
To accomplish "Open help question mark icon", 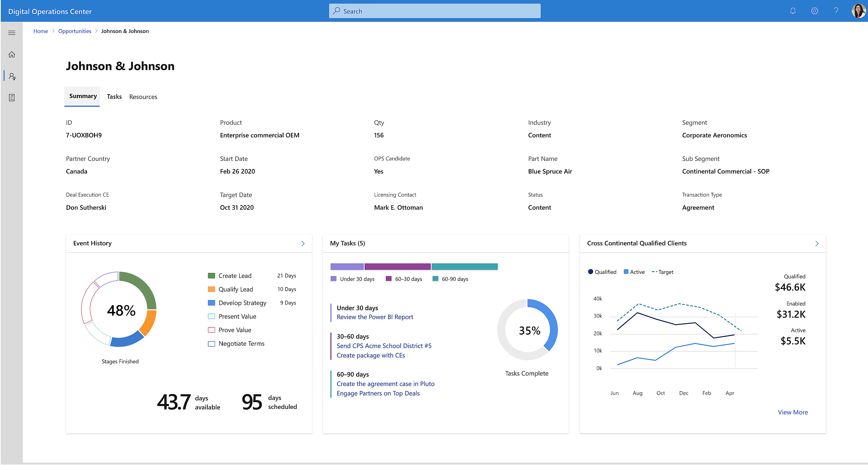I will tap(836, 11).
